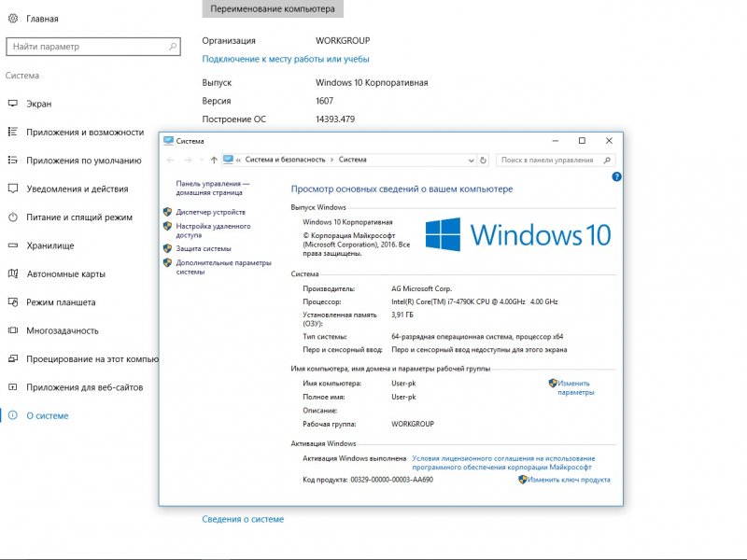Screen dimensions: 747x560
Task: Expand breadcrumb chevron after Система и безопасность
Action: coord(332,160)
